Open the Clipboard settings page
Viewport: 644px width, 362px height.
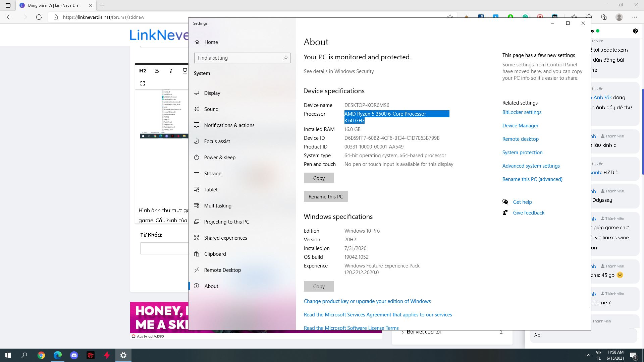[x=215, y=254]
